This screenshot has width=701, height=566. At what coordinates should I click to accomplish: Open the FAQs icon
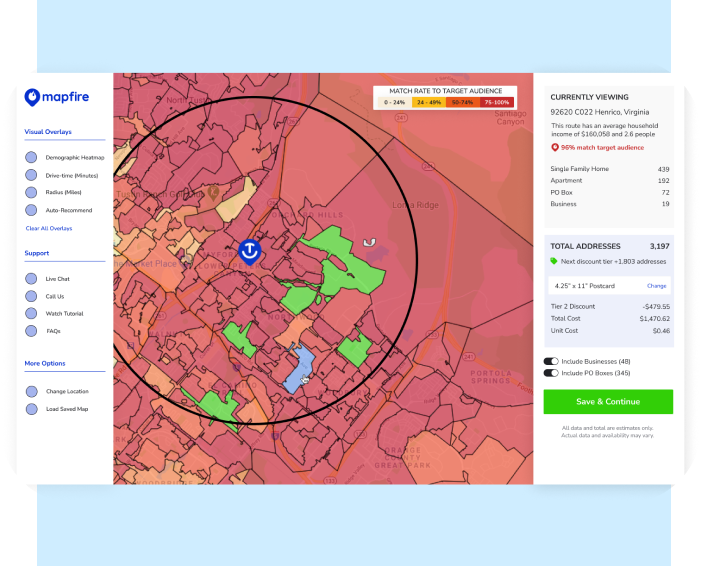[x=31, y=331]
